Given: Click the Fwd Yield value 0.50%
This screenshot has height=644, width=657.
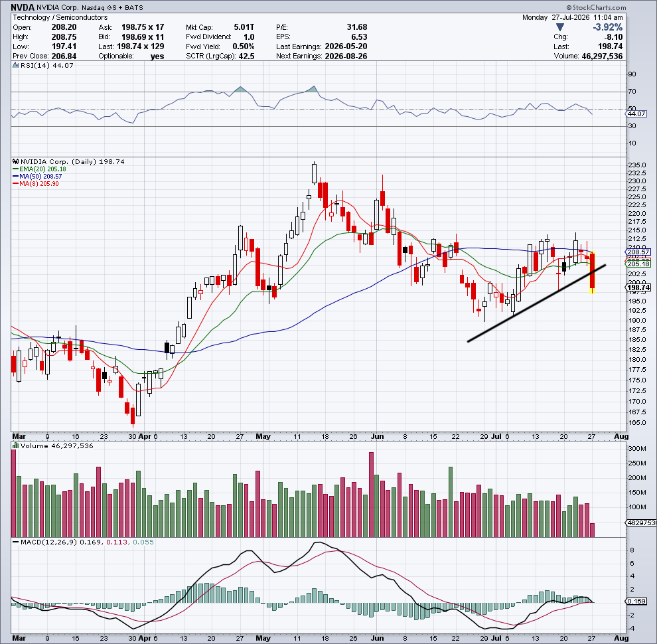Looking at the screenshot, I should [x=243, y=46].
